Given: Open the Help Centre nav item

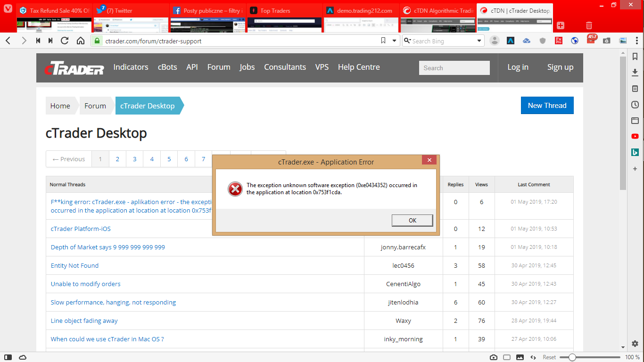Looking at the screenshot, I should (359, 67).
